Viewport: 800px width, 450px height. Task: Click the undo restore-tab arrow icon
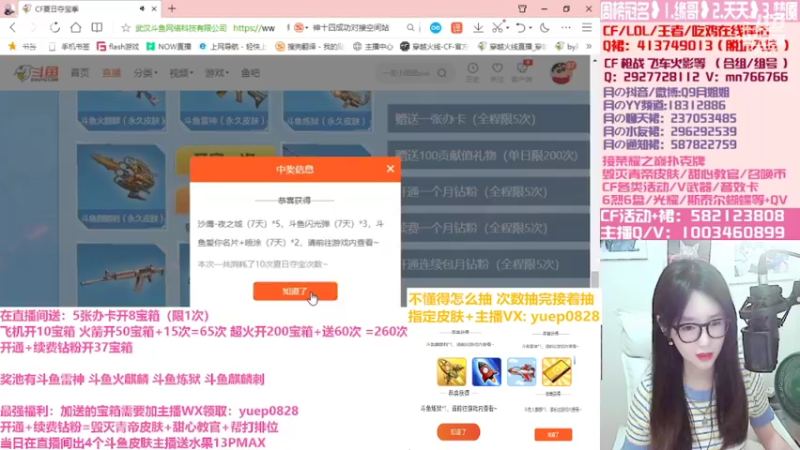click(x=520, y=28)
